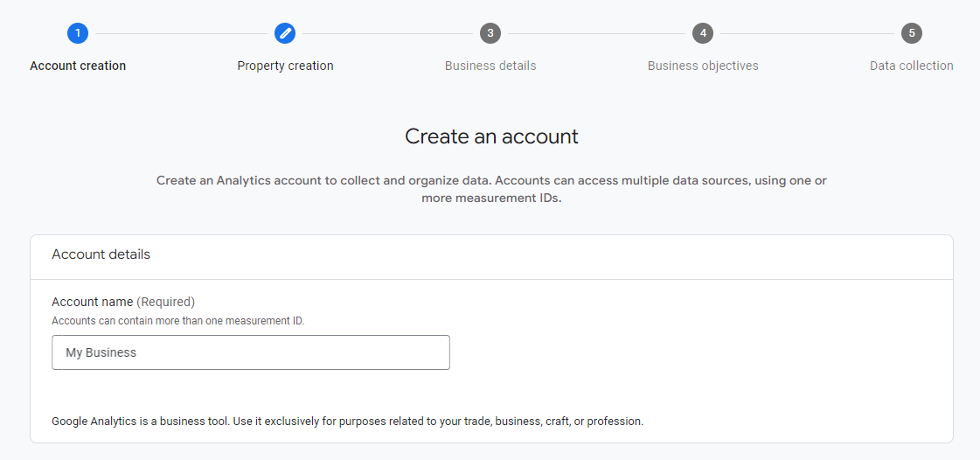Go to the Account creation step label

click(x=78, y=66)
